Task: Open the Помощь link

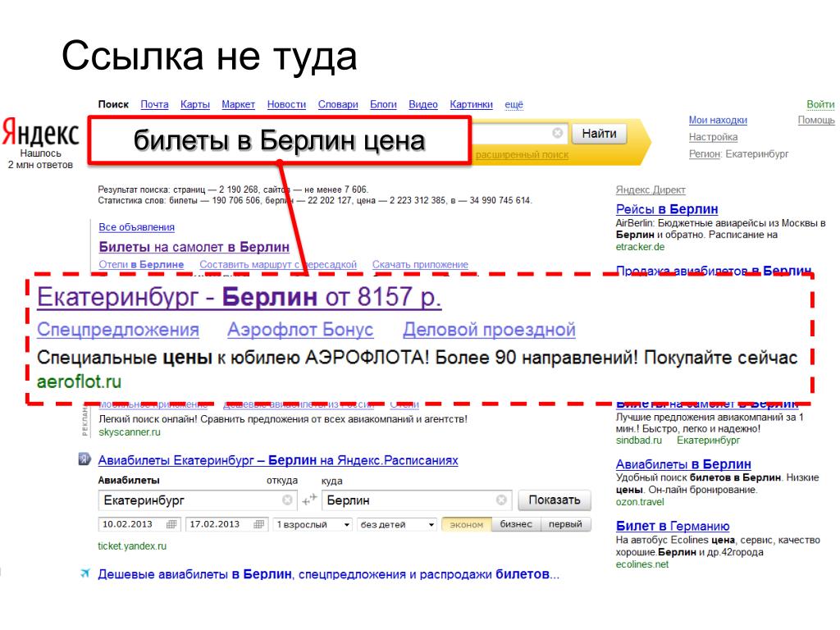Action: tap(816, 121)
